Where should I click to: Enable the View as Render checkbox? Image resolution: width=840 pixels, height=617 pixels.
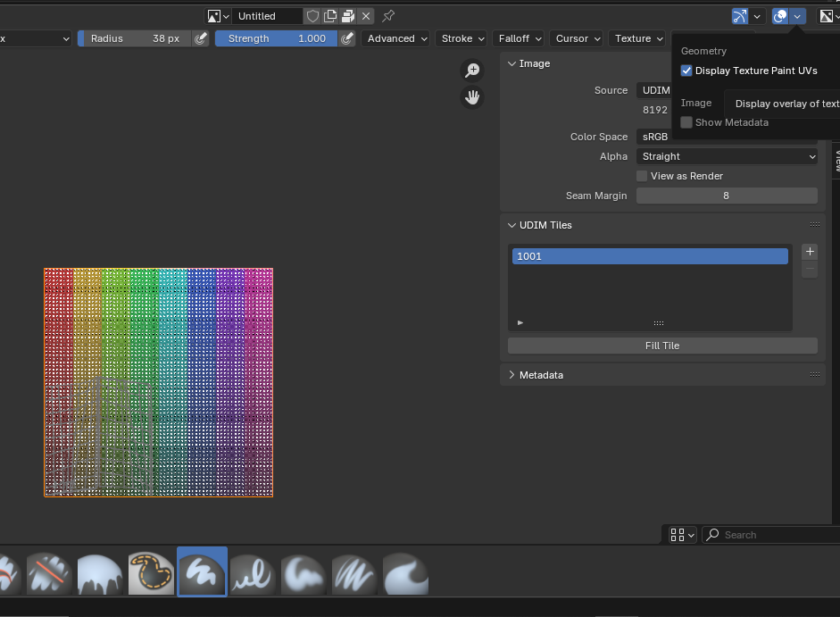[642, 176]
